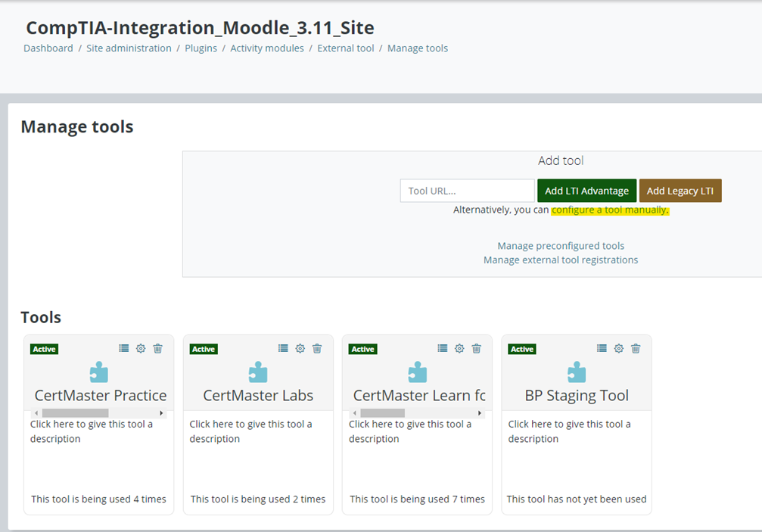Open capabilities list icon for CertMaster Learn
The height and width of the screenshot is (532, 762).
pyautogui.click(x=443, y=348)
